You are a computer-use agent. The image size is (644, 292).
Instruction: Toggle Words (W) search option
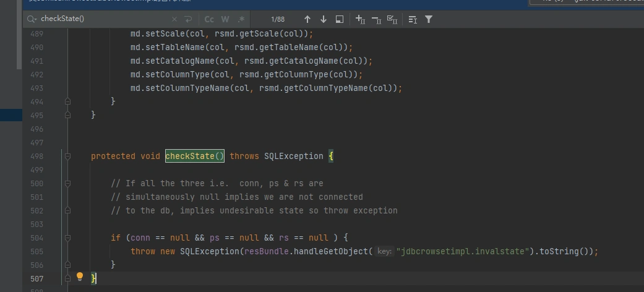[225, 19]
